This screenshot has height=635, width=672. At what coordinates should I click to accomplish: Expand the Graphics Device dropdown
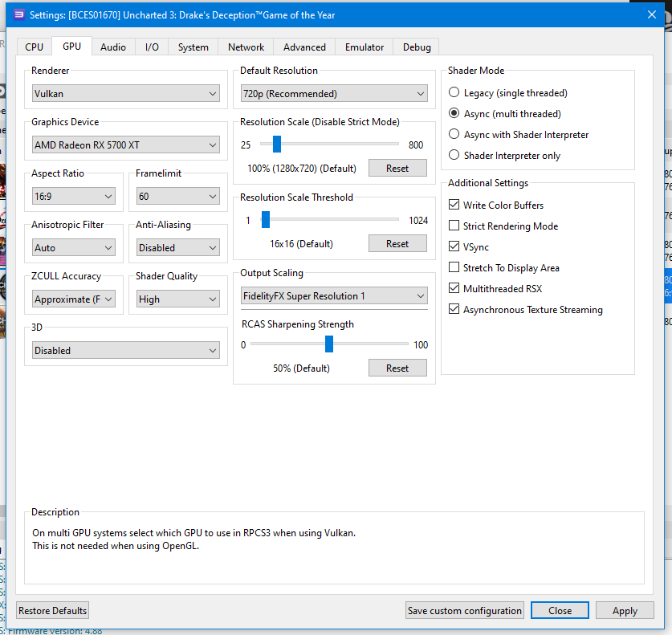point(125,145)
